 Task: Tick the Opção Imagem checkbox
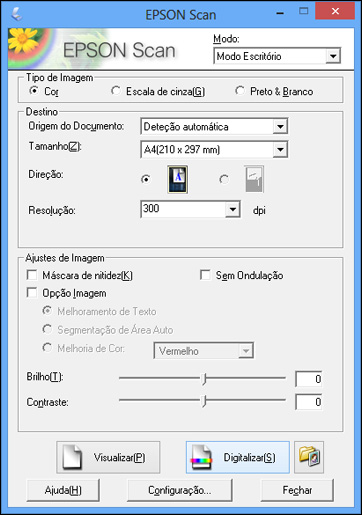(x=32, y=293)
